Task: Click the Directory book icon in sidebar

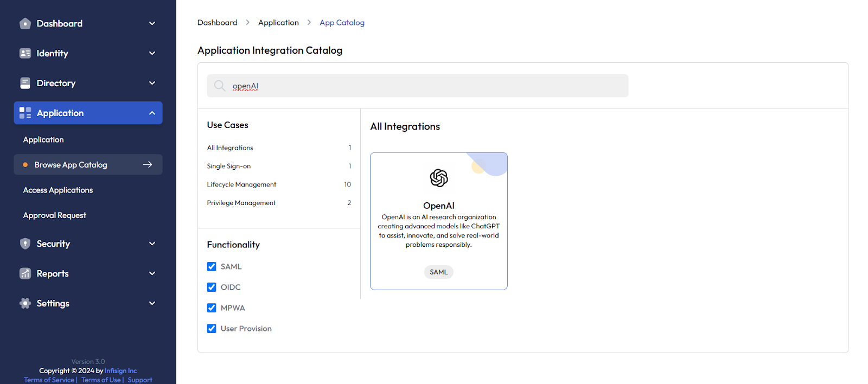Action: click(25, 83)
